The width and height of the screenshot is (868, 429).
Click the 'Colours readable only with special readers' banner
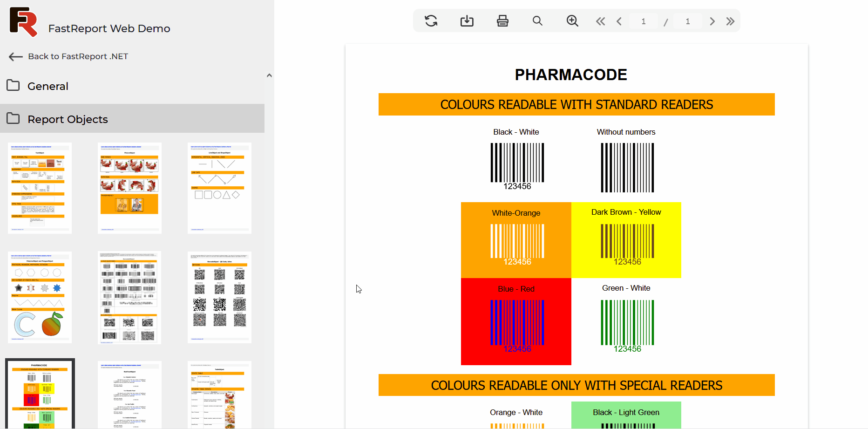point(576,385)
